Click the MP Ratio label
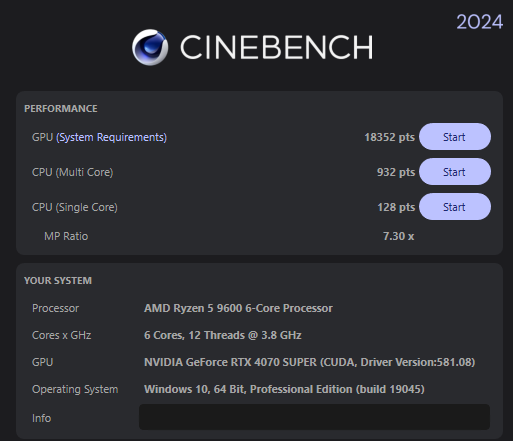Image resolution: width=513 pixels, height=441 pixels. (x=66, y=236)
